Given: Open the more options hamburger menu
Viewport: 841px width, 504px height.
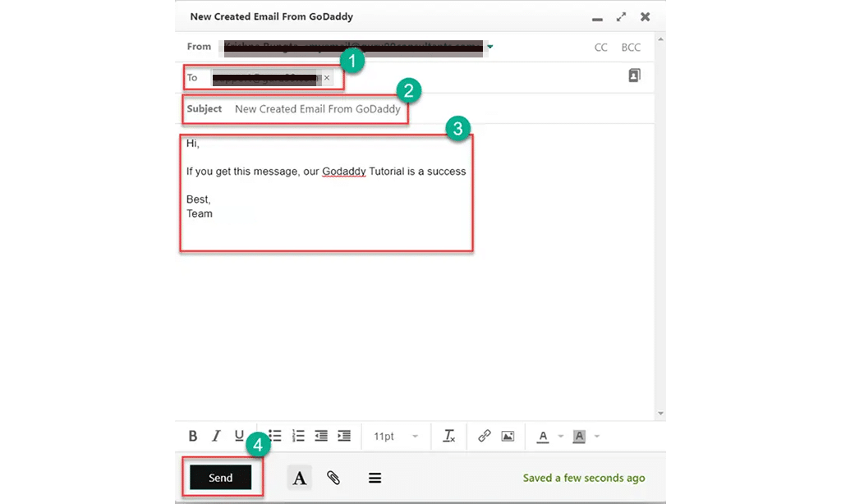Looking at the screenshot, I should pyautogui.click(x=375, y=478).
